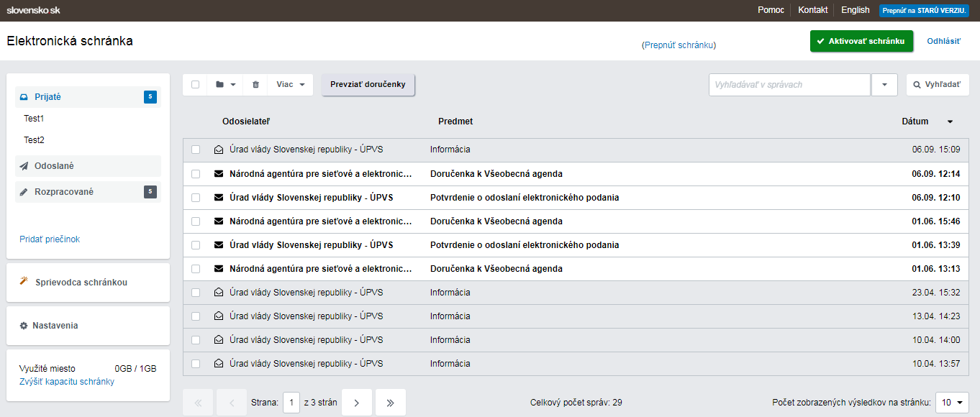The height and width of the screenshot is (417, 980).
Task: Open the Pomoc help link
Action: coord(771,10)
